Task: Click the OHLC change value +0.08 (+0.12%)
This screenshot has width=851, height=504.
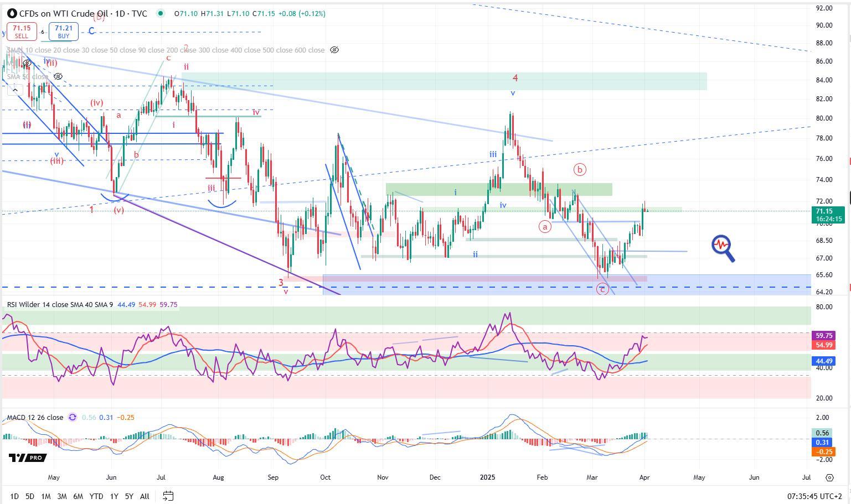Action: coord(301,13)
